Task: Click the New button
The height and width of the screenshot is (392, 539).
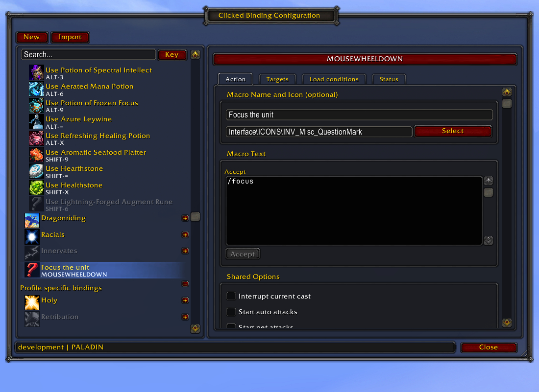Action: point(32,37)
